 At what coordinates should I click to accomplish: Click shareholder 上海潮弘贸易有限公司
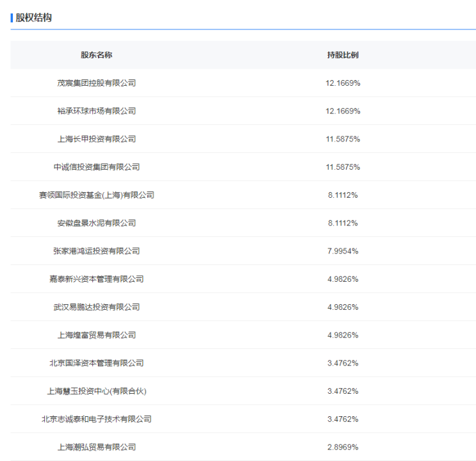[97, 447]
